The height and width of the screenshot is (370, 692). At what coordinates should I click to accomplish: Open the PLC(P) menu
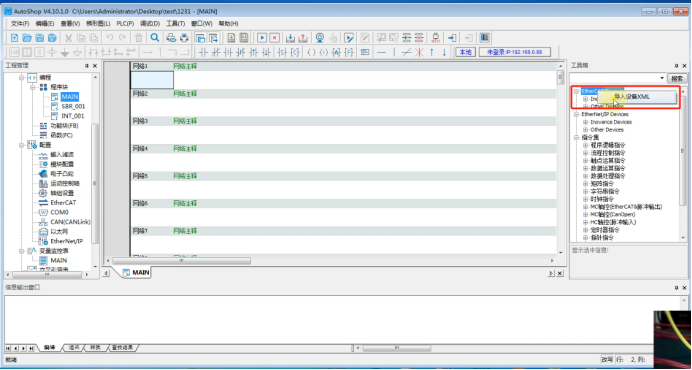125,23
